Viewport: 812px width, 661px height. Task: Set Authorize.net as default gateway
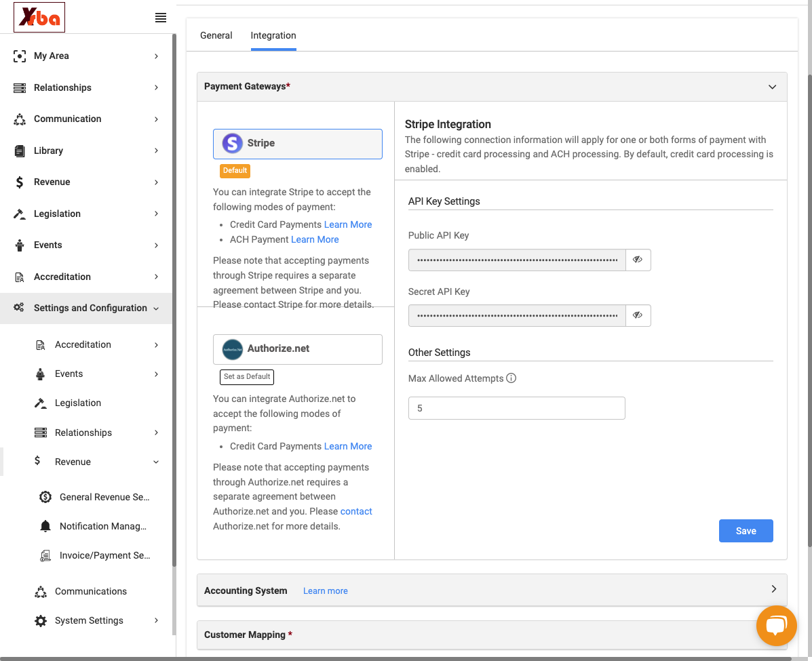point(247,377)
